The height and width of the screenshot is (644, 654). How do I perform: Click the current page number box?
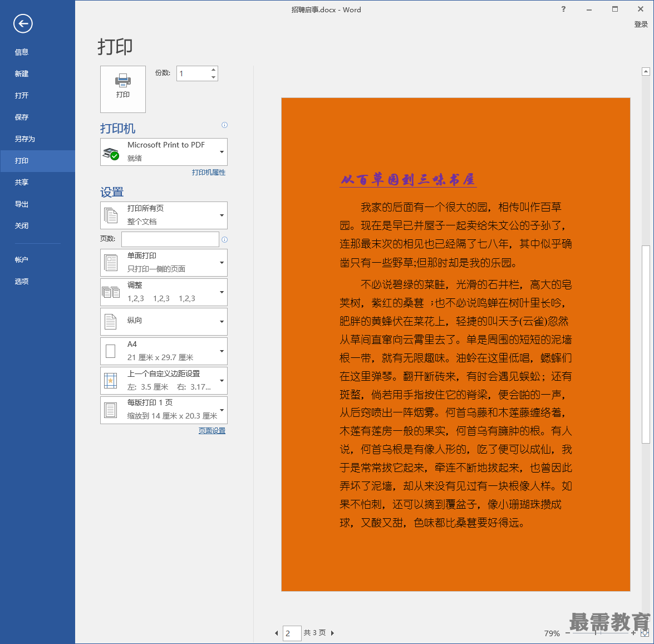point(292,633)
